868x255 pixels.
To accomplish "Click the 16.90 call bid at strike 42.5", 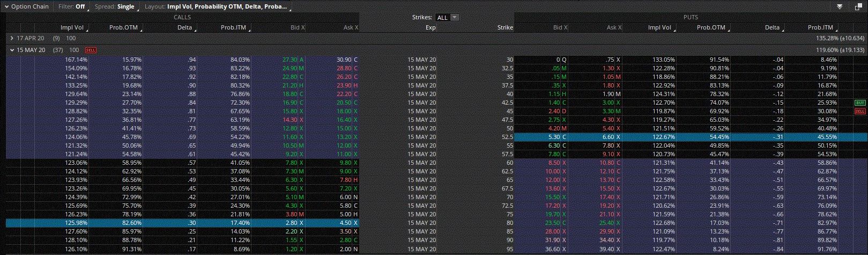I will tap(290, 103).
